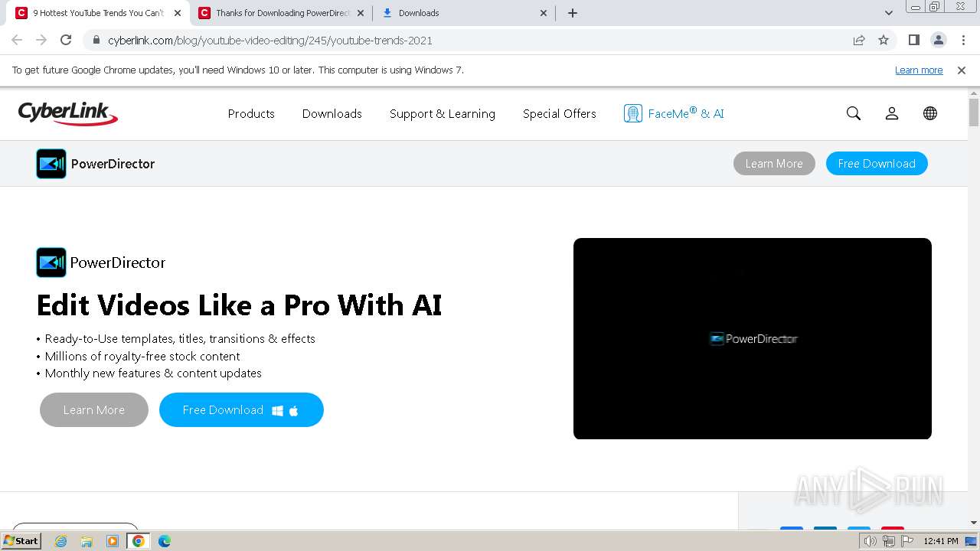
Task: Open the Windows Start menu
Action: click(x=21, y=540)
